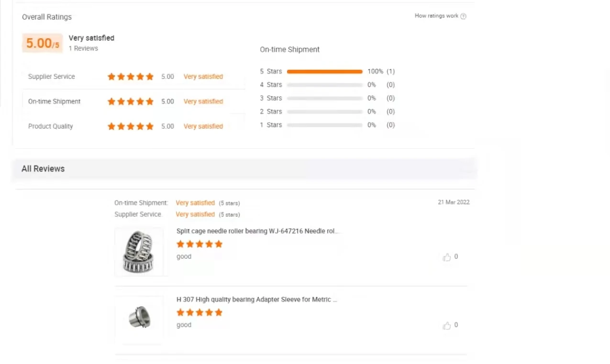Click the 1 Reviews count text
The image size is (610, 364).
pos(83,48)
